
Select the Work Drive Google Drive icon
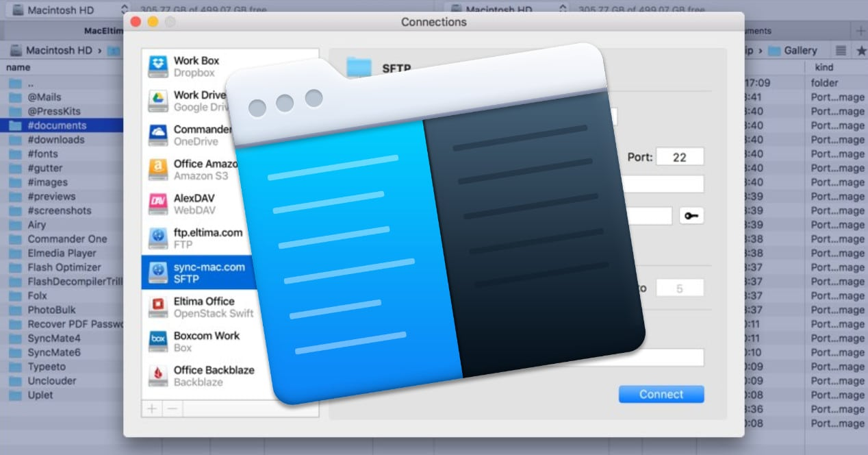158,101
